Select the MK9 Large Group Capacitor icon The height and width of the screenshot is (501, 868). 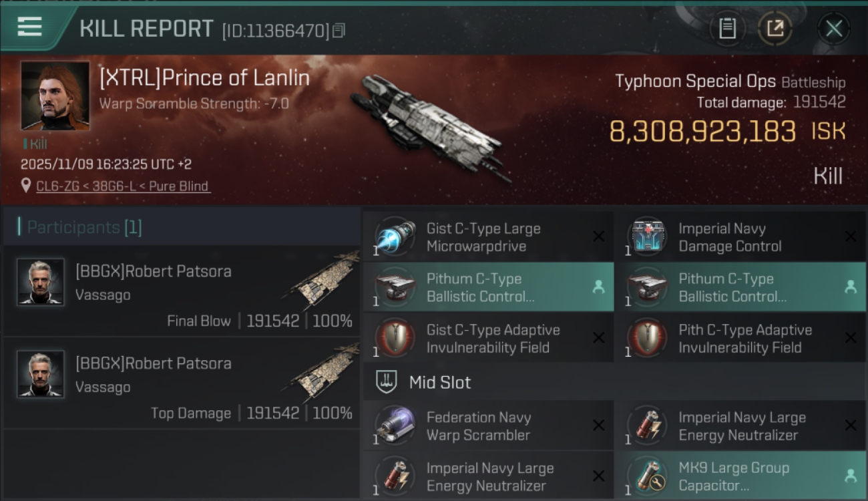tap(647, 476)
